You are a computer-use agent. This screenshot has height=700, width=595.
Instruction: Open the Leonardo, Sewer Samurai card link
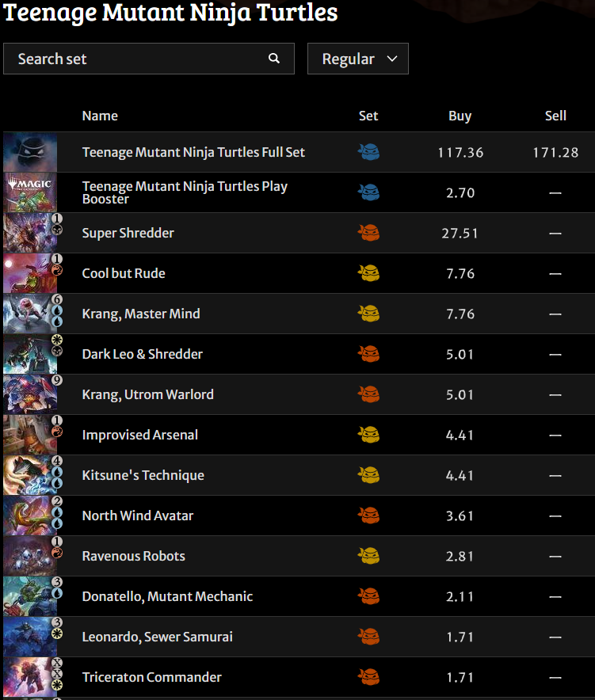157,637
